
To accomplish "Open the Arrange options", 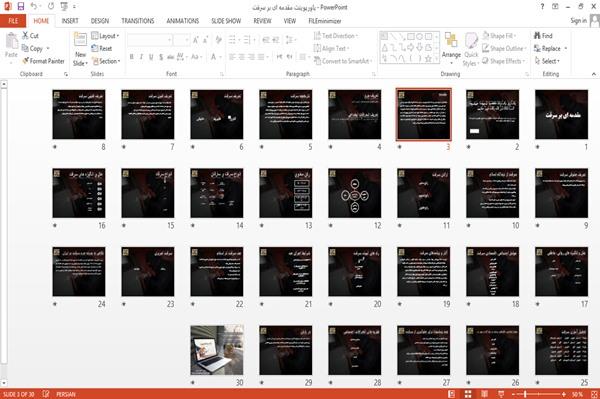I will click(451, 47).
